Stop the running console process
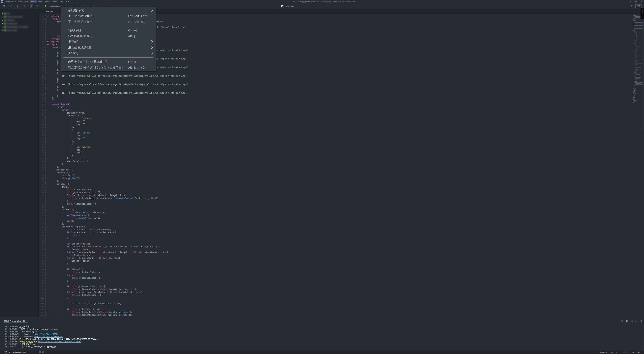 [627, 321]
